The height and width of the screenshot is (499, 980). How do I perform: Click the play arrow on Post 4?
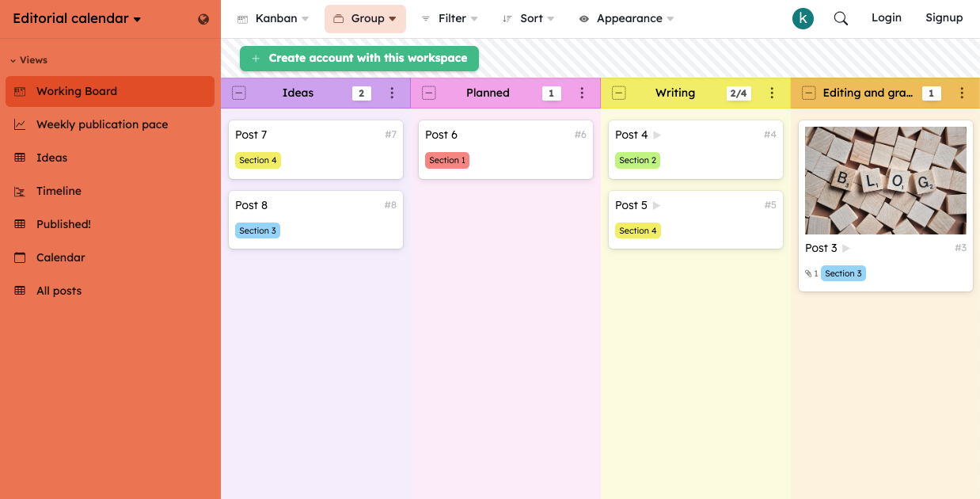657,135
